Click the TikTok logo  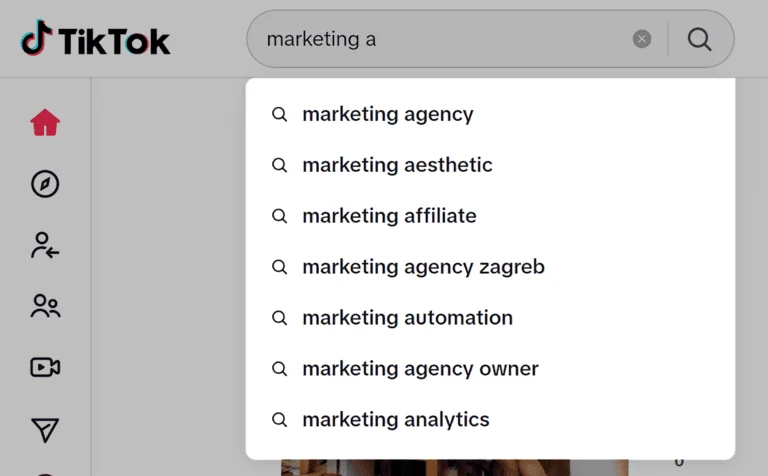(96, 40)
